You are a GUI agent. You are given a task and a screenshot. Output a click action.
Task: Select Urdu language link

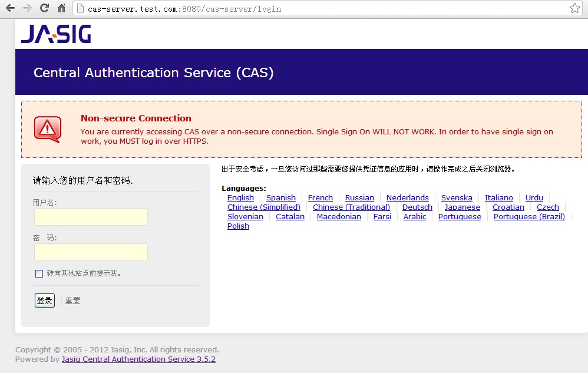pyautogui.click(x=534, y=197)
